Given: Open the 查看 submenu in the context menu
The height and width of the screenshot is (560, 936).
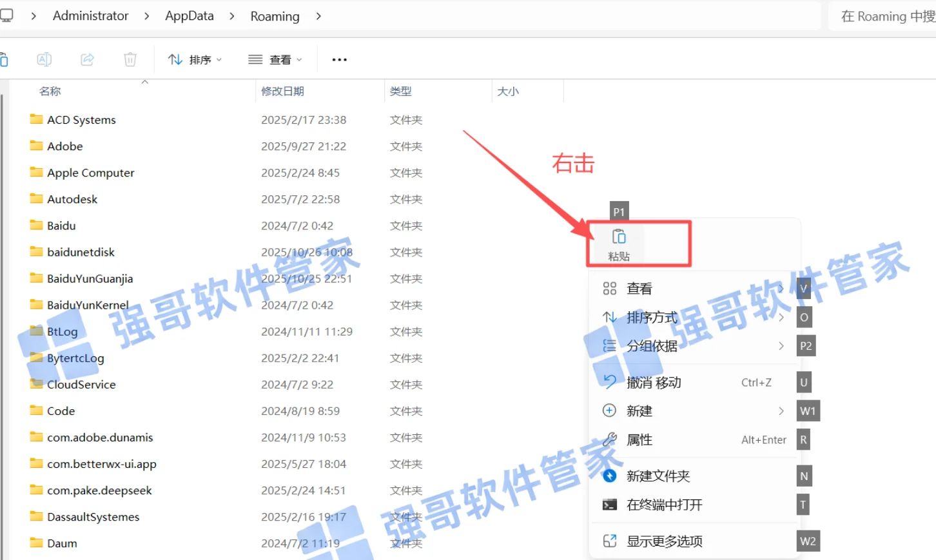Looking at the screenshot, I should 694,289.
